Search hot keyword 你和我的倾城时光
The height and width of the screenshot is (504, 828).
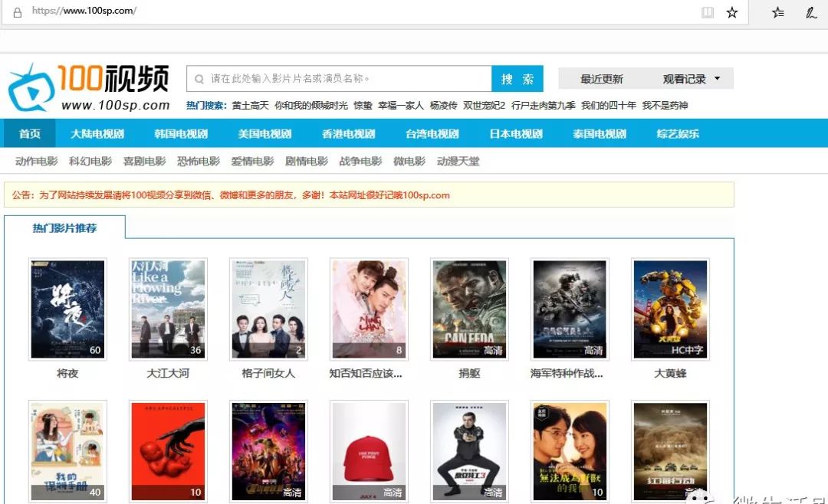click(x=311, y=106)
